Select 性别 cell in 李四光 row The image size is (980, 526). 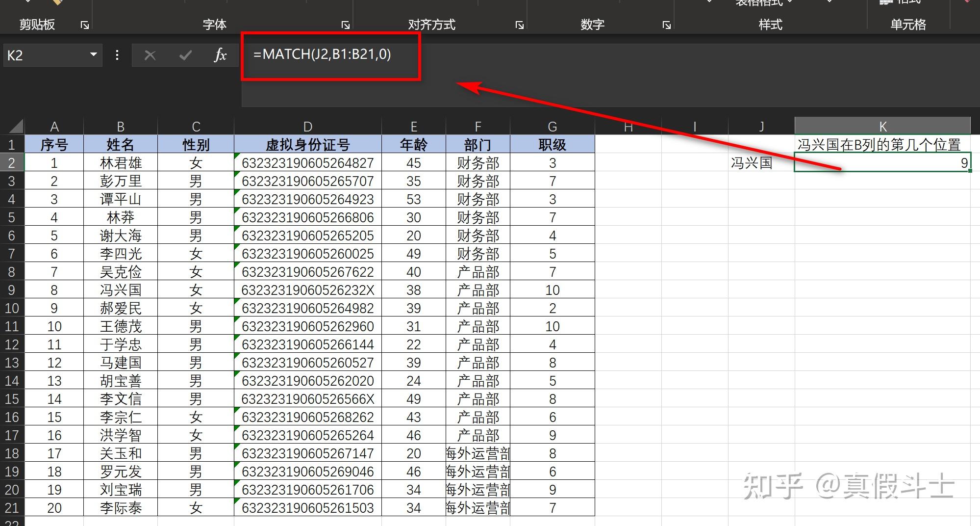[196, 254]
